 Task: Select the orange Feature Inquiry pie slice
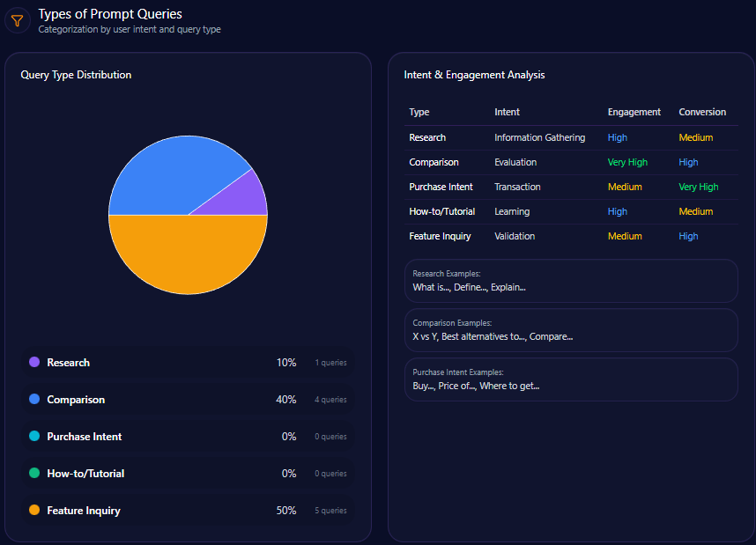[x=188, y=255]
